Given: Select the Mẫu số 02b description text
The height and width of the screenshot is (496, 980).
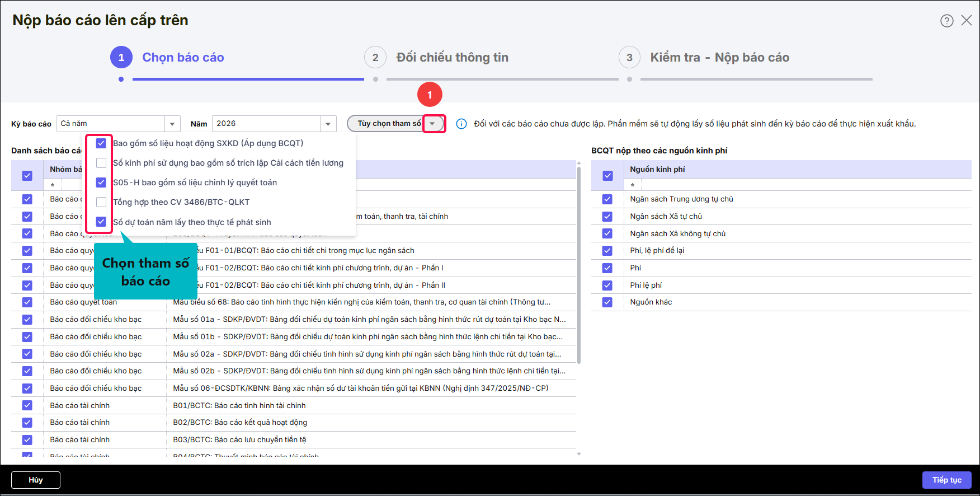Looking at the screenshot, I should pyautogui.click(x=369, y=371).
